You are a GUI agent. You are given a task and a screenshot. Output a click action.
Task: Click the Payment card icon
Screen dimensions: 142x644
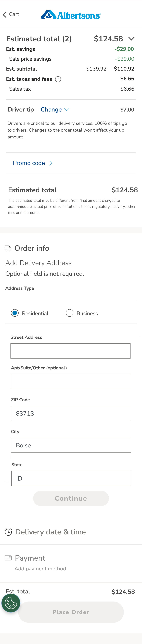tap(8, 558)
